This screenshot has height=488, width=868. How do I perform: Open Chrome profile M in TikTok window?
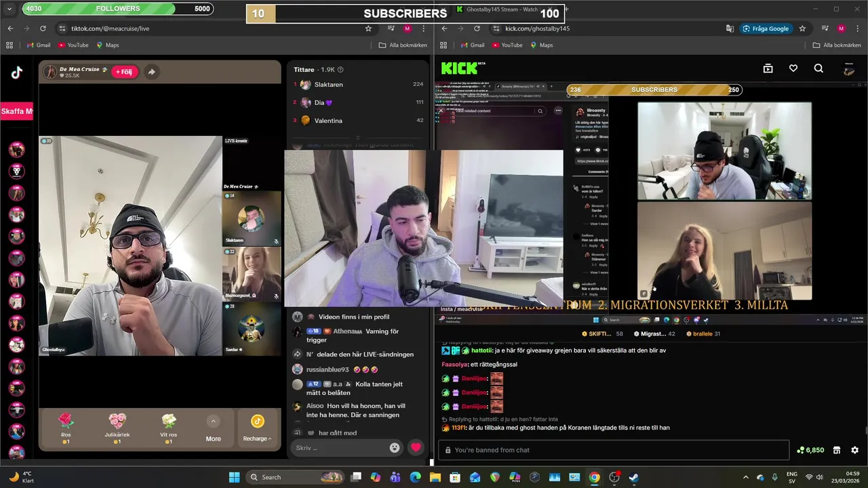(x=408, y=28)
